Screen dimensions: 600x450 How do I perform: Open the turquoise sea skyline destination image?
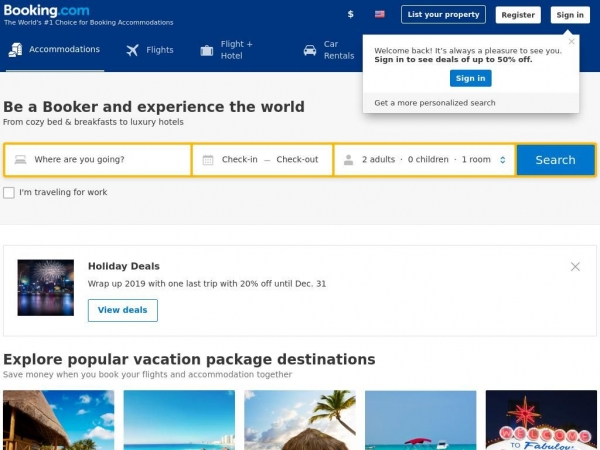tap(179, 420)
